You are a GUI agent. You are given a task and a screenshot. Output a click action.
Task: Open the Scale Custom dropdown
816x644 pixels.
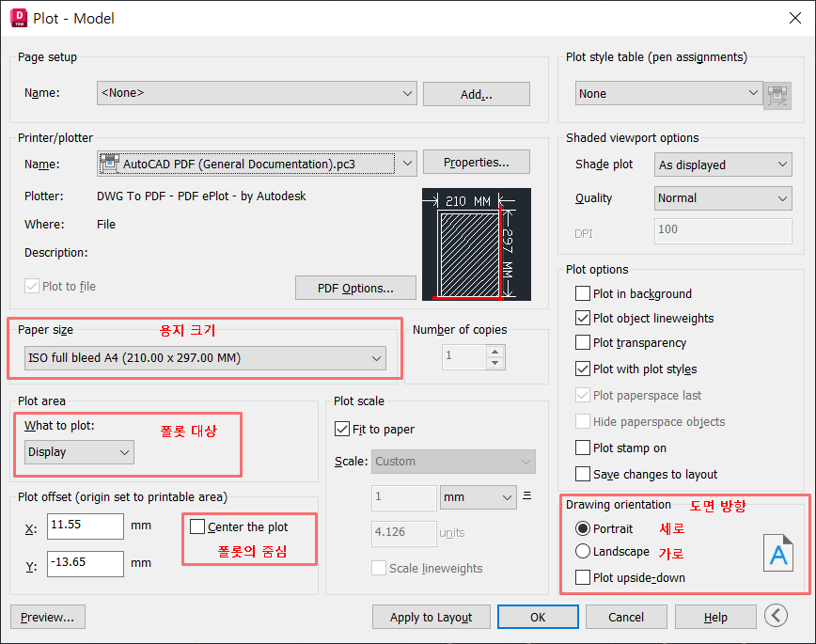[x=453, y=462]
